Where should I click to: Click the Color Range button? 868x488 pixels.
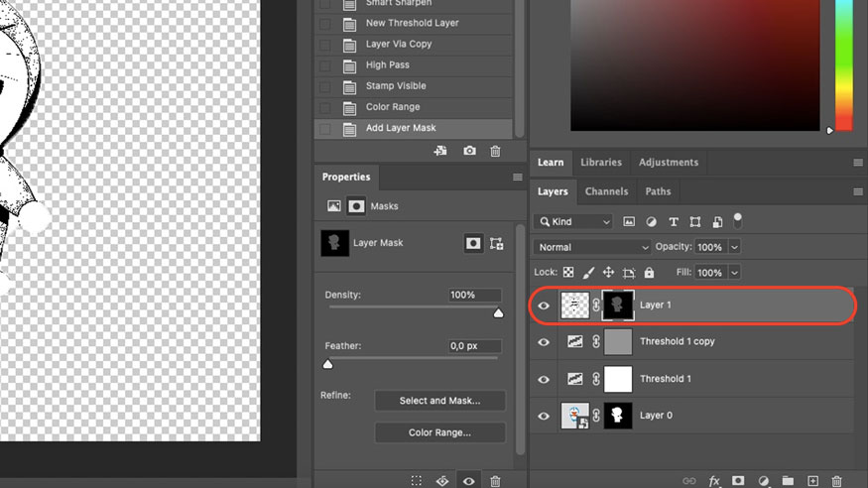[439, 432]
